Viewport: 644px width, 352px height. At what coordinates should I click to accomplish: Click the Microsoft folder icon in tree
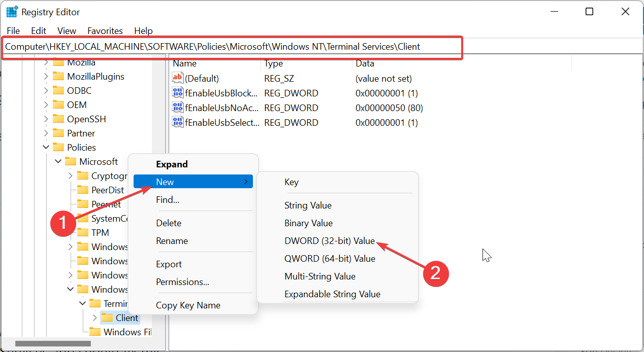click(x=71, y=162)
